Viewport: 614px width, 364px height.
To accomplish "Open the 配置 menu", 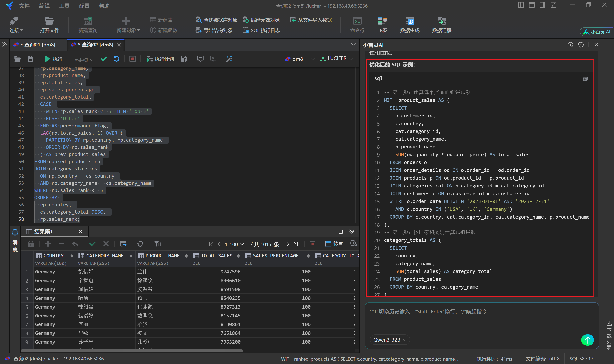I will [84, 6].
